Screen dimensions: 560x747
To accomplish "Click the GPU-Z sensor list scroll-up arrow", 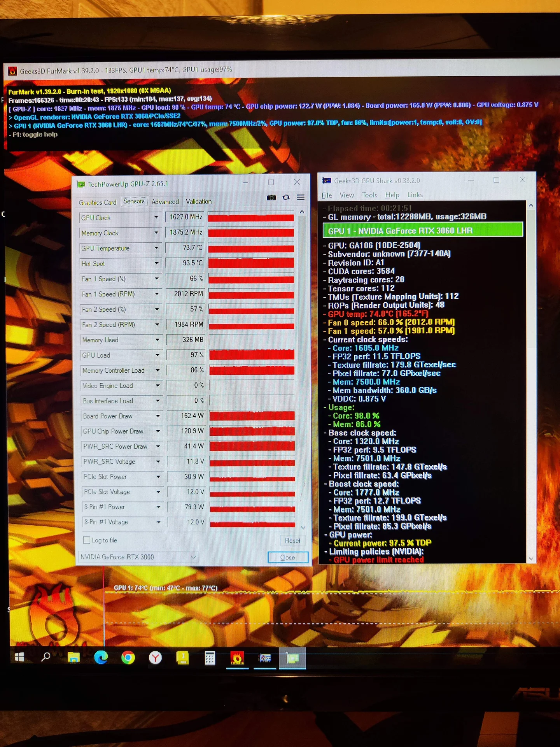I will point(302,212).
